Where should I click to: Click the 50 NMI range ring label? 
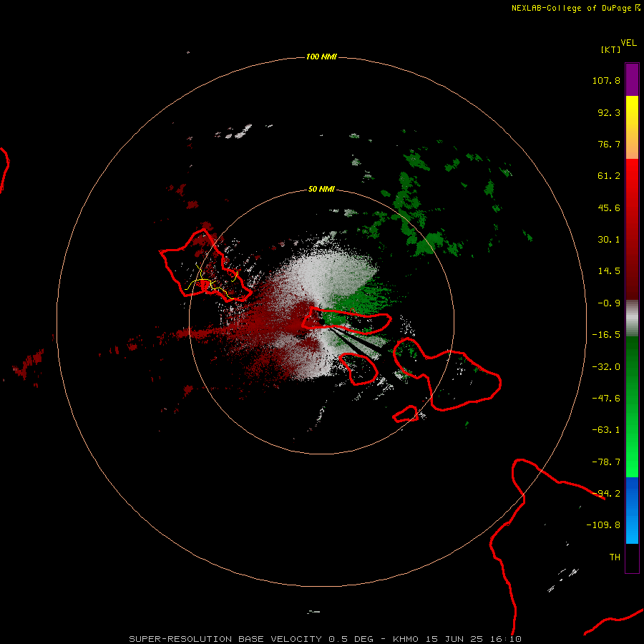click(321, 189)
